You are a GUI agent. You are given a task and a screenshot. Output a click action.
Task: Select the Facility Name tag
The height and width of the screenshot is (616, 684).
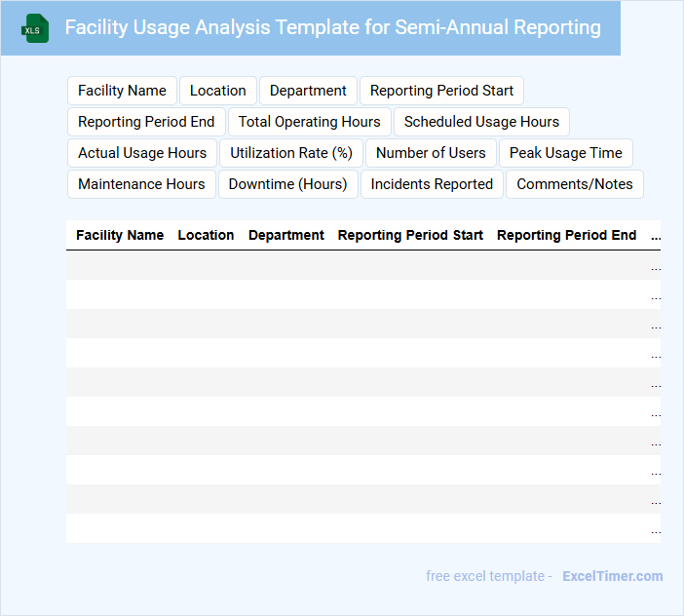[x=122, y=91]
